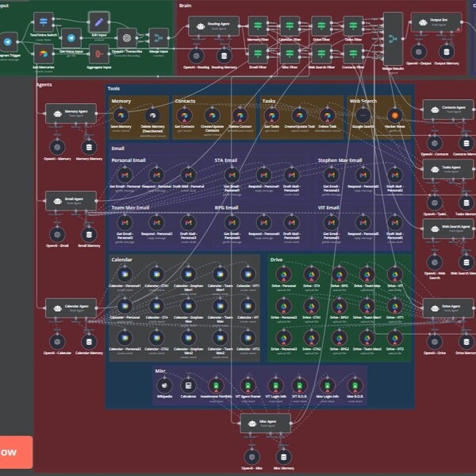Click the BPG Email section heading
476x476 pixels.
(226, 208)
